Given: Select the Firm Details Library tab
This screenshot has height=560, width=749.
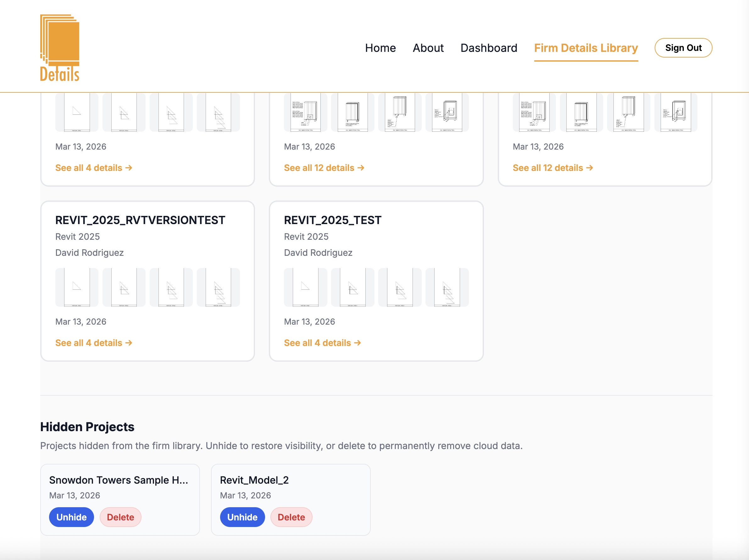Looking at the screenshot, I should coord(585,48).
